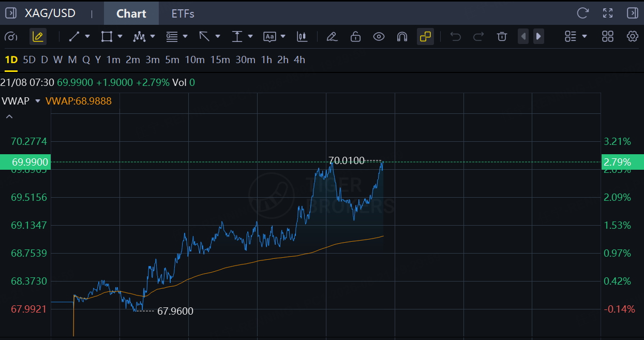Select the trend line tool
Viewport: 644px width, 340px height.
point(74,36)
